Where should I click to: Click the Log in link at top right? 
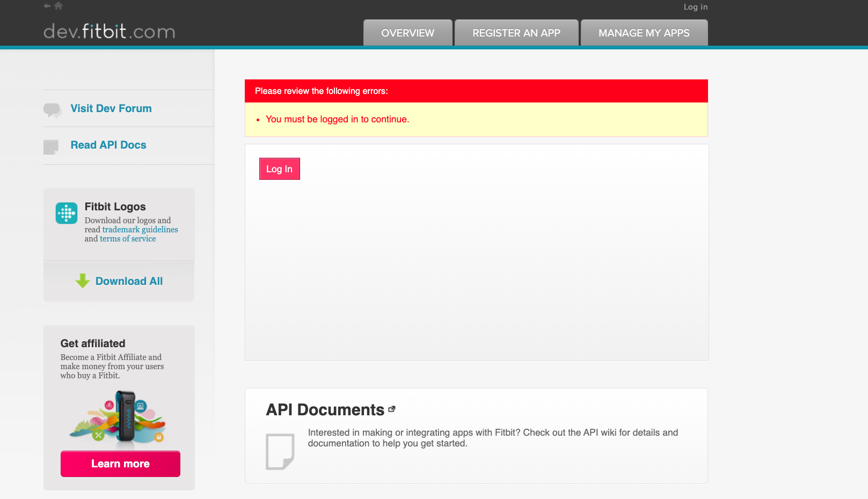(x=695, y=7)
